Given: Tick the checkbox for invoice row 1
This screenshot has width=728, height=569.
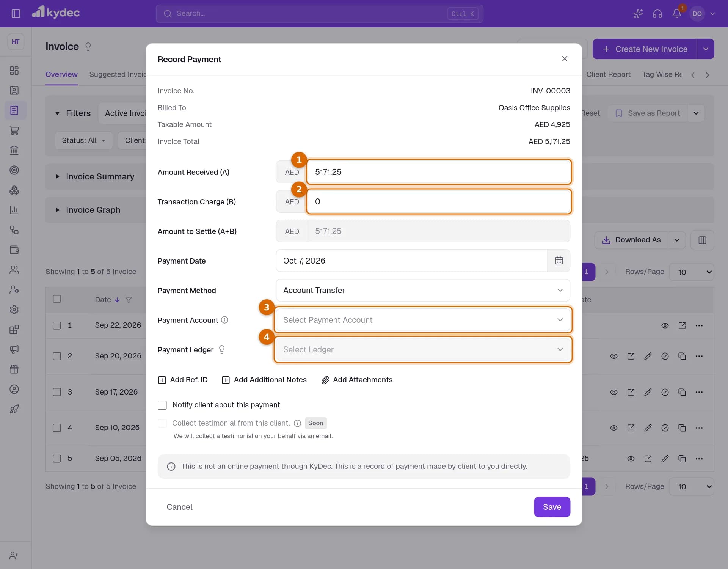Looking at the screenshot, I should (x=57, y=325).
